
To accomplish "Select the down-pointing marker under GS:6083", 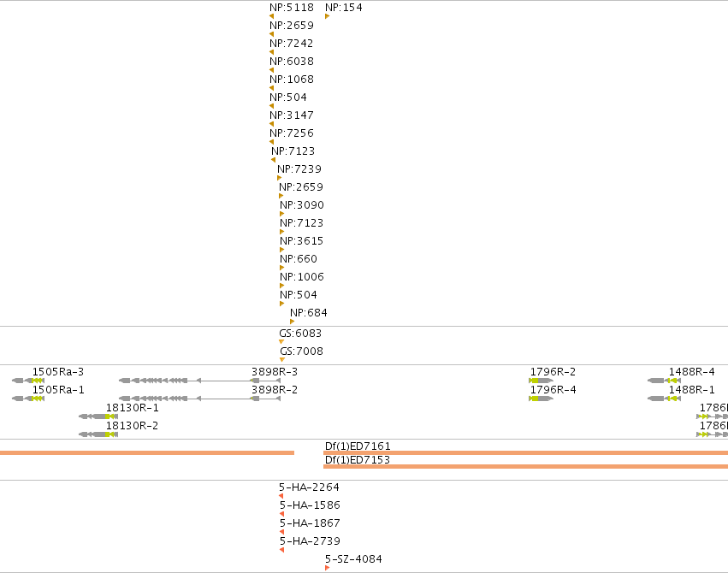I will pyautogui.click(x=281, y=342).
